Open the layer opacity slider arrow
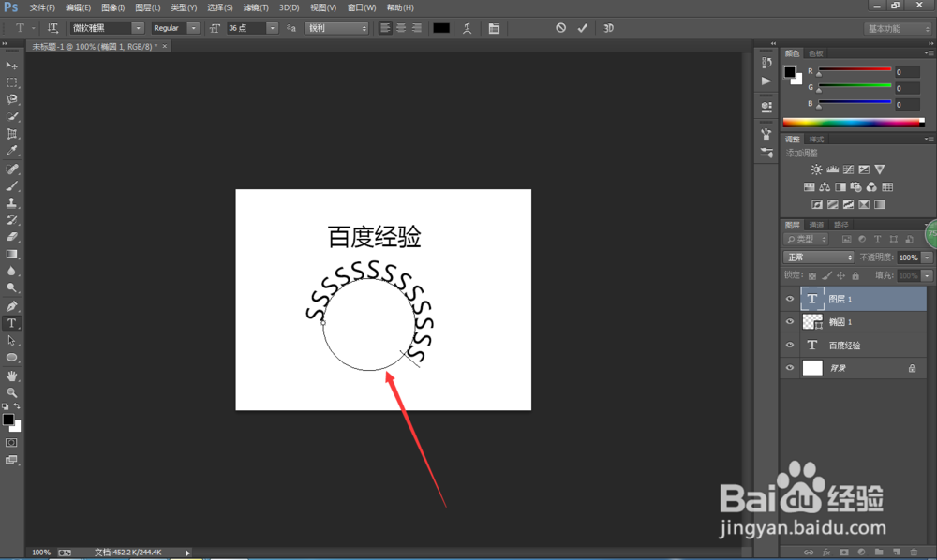Image resolution: width=937 pixels, height=560 pixels. pyautogui.click(x=927, y=258)
